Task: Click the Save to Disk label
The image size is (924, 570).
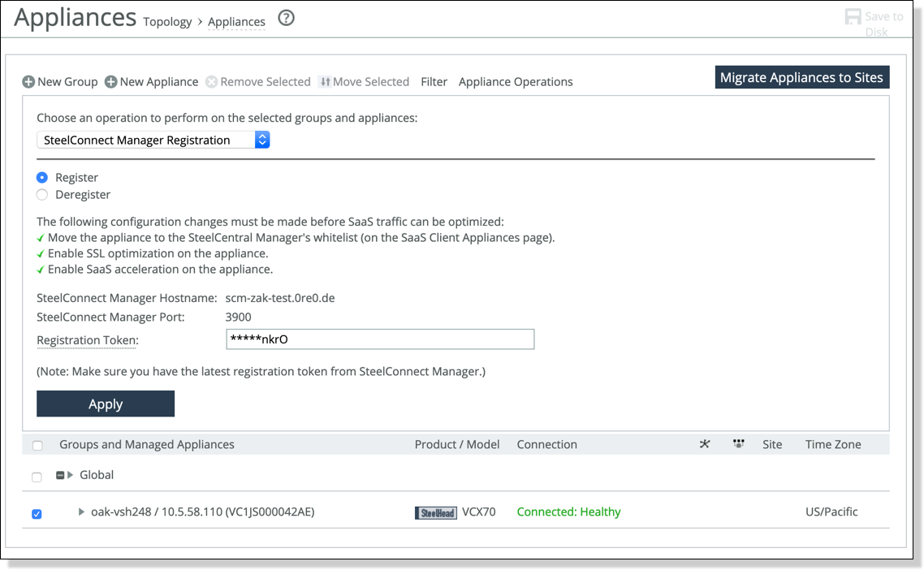Action: pyautogui.click(x=883, y=24)
